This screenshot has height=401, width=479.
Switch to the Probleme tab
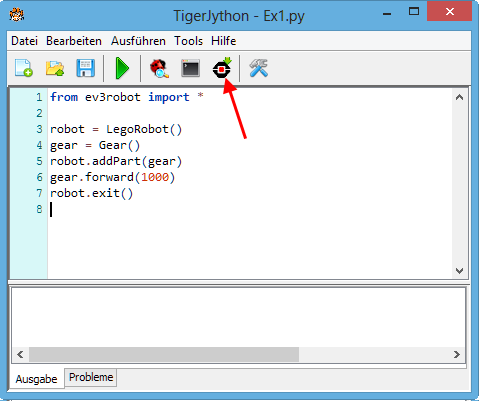[x=91, y=377]
